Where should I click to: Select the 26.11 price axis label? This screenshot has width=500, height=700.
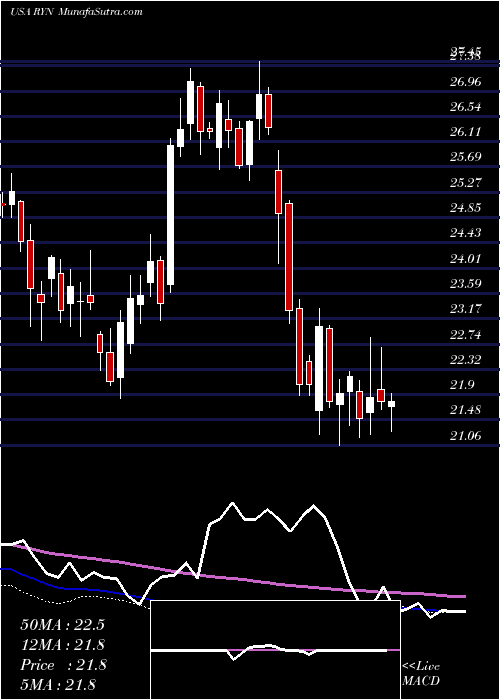[465, 132]
